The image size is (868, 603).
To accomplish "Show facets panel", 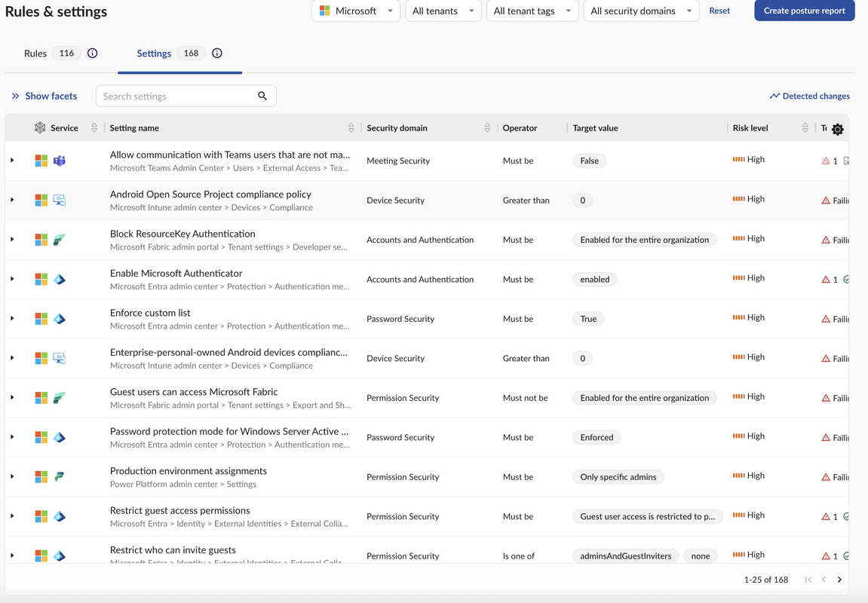I will (44, 96).
